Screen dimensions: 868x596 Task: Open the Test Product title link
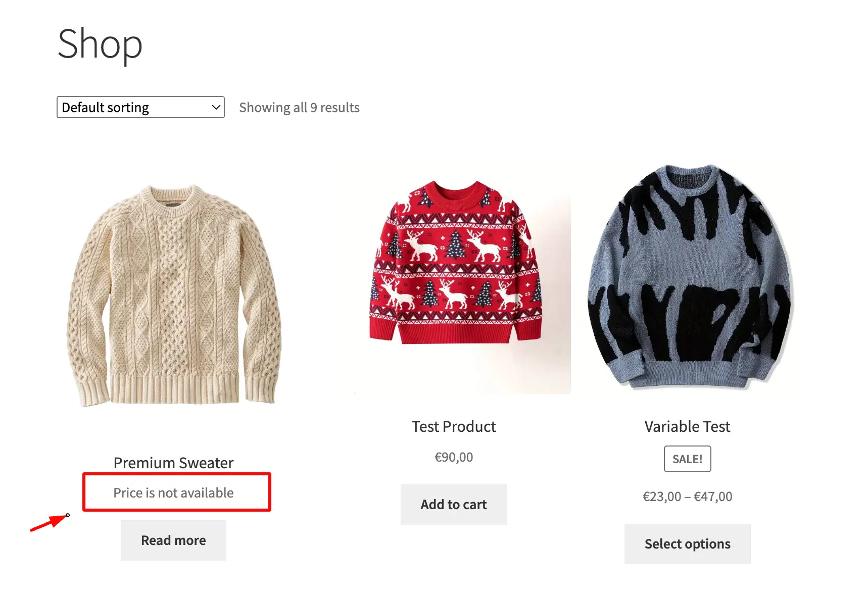click(454, 426)
